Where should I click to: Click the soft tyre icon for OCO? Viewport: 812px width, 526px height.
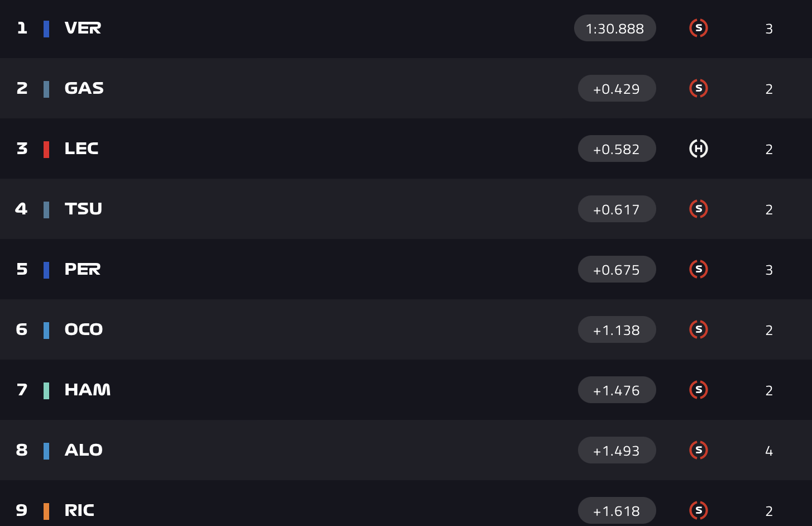[x=699, y=329]
